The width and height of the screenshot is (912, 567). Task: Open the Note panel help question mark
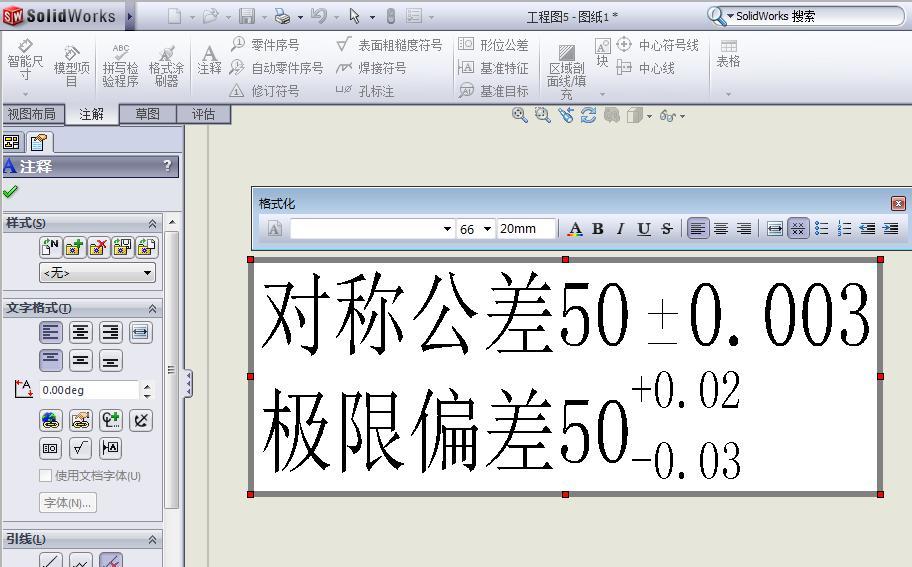(168, 166)
